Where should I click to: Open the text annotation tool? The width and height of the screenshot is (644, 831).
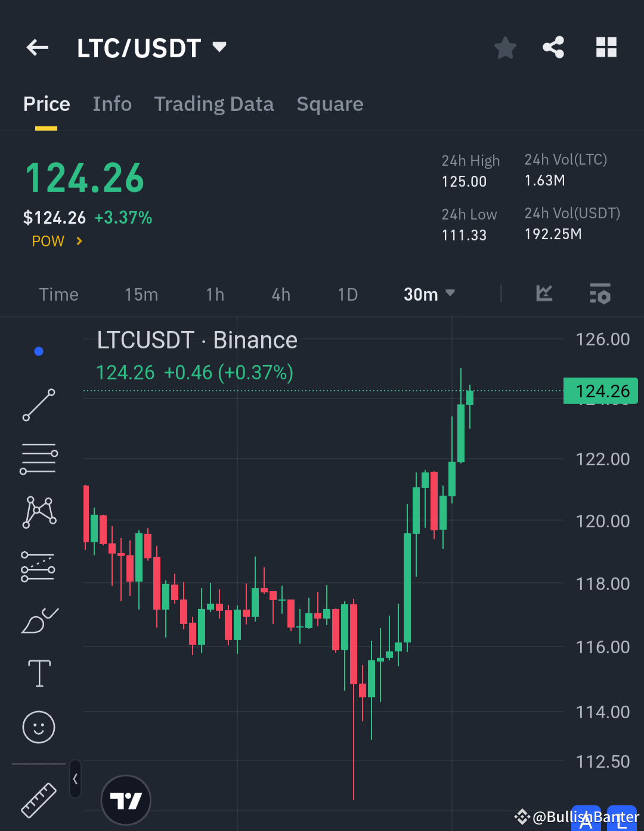click(x=39, y=673)
